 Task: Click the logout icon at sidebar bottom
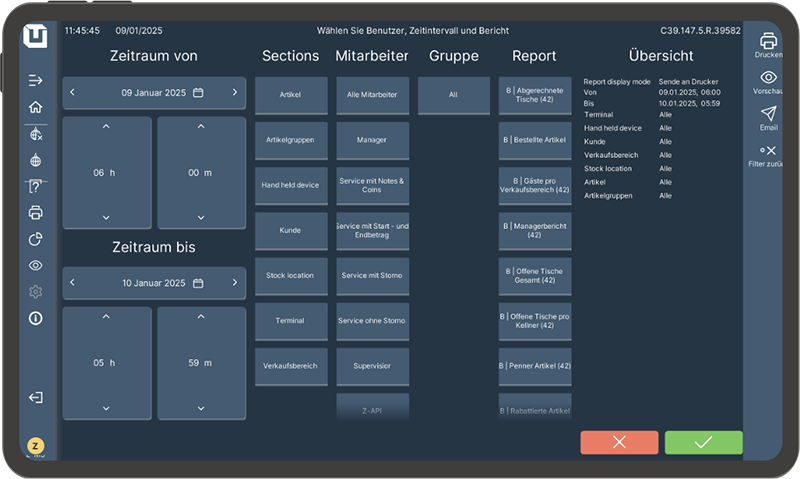click(36, 397)
